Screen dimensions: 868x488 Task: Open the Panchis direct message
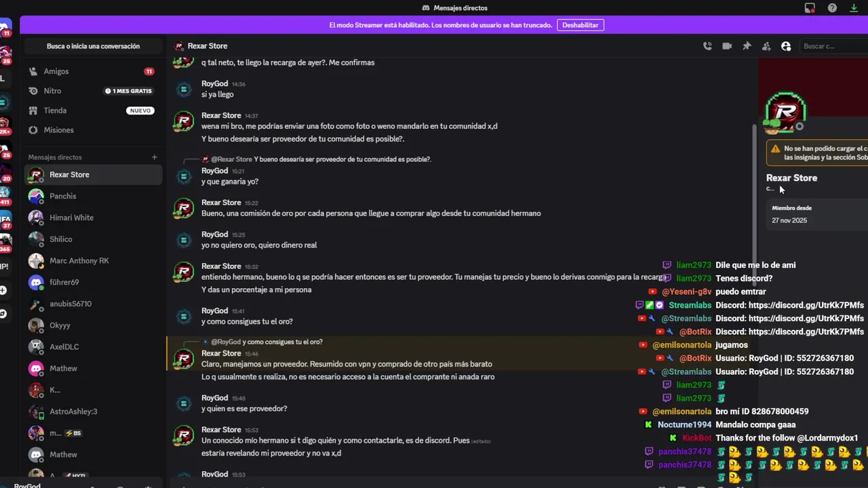62,196
